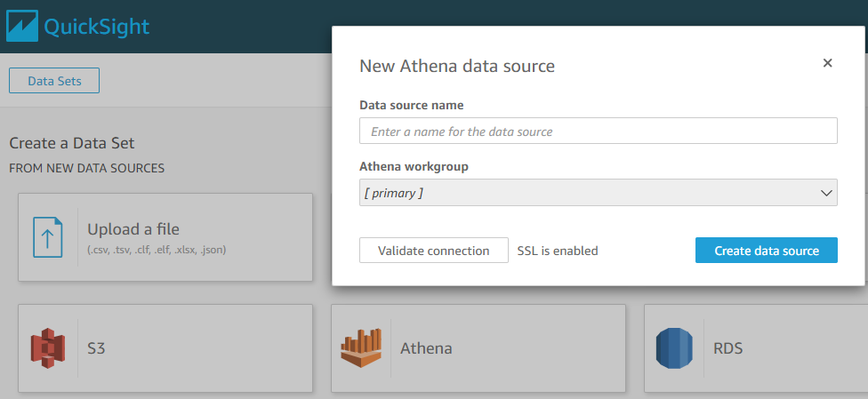The height and width of the screenshot is (399, 868).
Task: Click the New Athena data source heading
Action: [x=457, y=67]
